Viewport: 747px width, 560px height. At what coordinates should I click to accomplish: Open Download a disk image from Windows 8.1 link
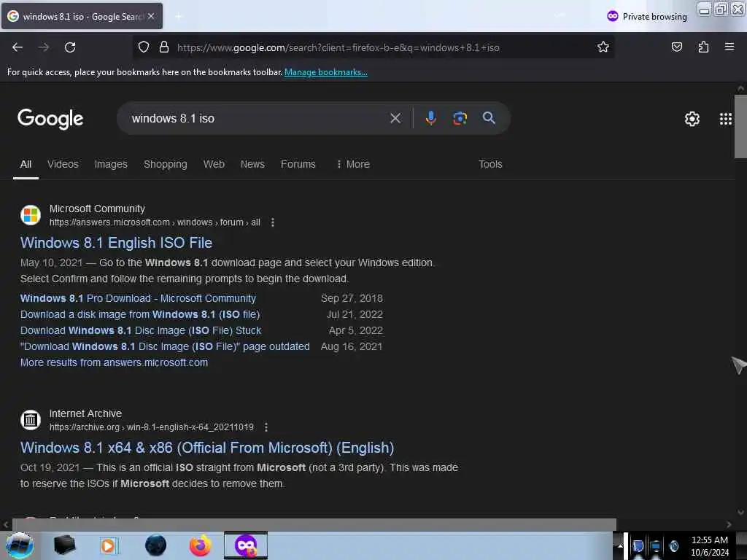pyautogui.click(x=140, y=315)
